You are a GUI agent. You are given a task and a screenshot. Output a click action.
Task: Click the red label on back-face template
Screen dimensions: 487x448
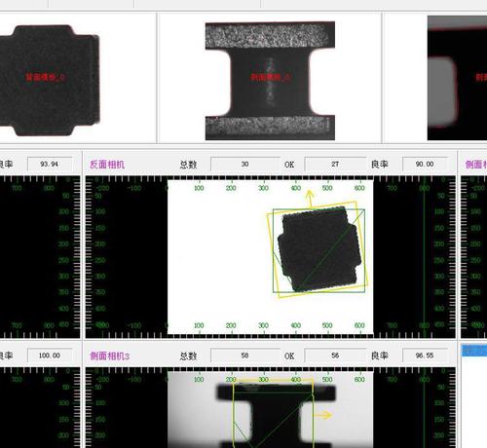46,77
